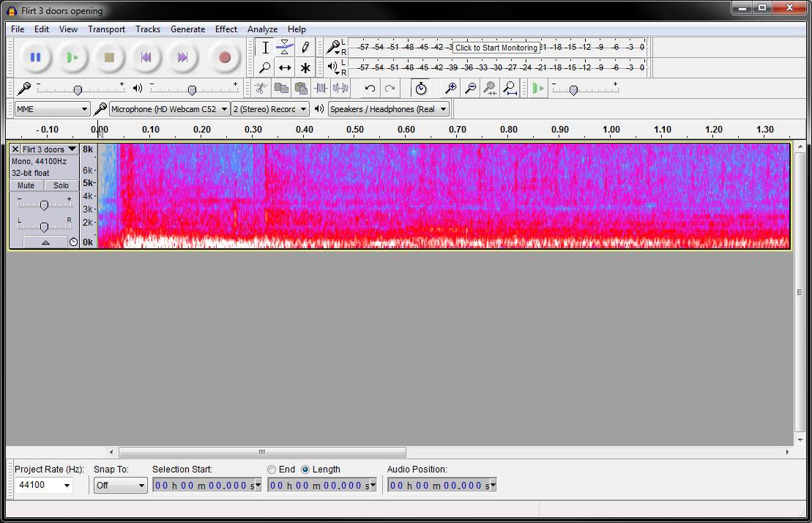The image size is (812, 523).
Task: Select the Multi-Tool asterisk icon
Action: [x=305, y=67]
